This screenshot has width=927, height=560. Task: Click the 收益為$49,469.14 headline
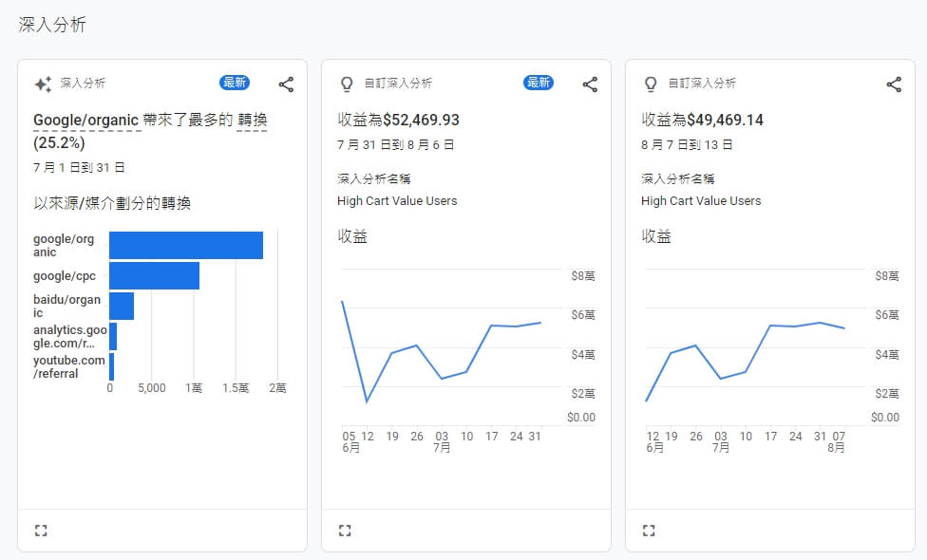[702, 120]
